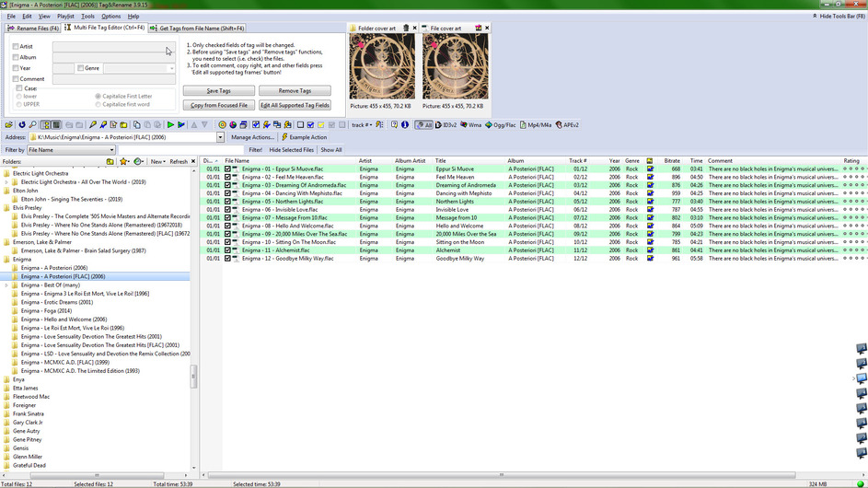Click the magnifier search icon in the toolbar
Viewport: 868px width, 488px height.
tap(32, 125)
